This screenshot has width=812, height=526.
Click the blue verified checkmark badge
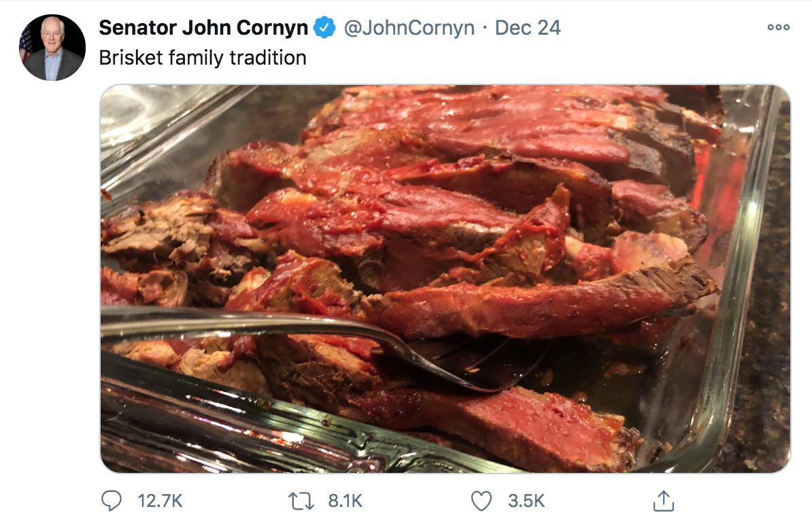pos(326,28)
